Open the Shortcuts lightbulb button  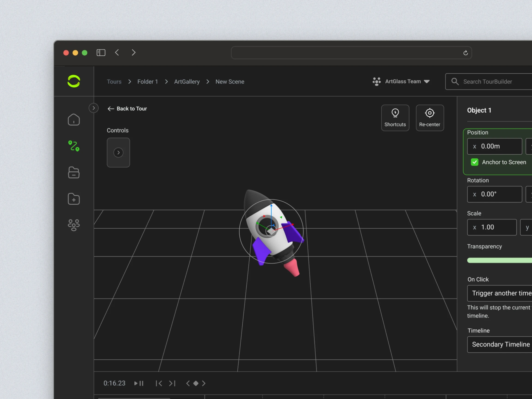(395, 118)
